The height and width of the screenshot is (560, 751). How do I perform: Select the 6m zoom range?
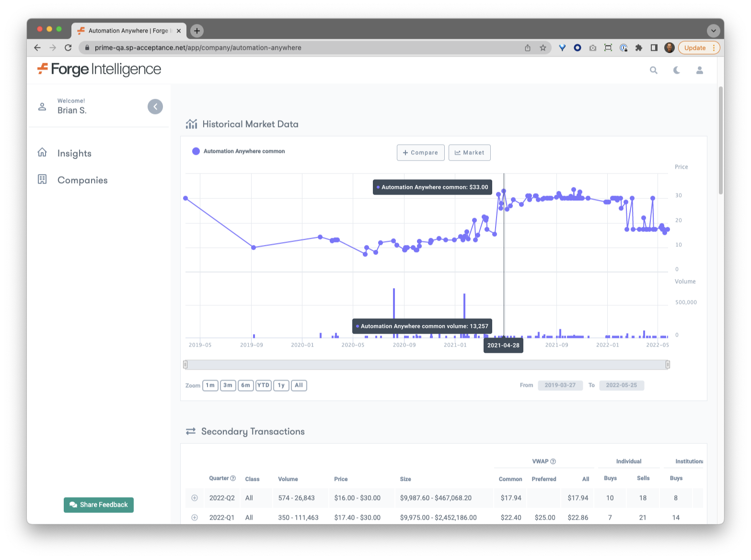click(x=245, y=385)
